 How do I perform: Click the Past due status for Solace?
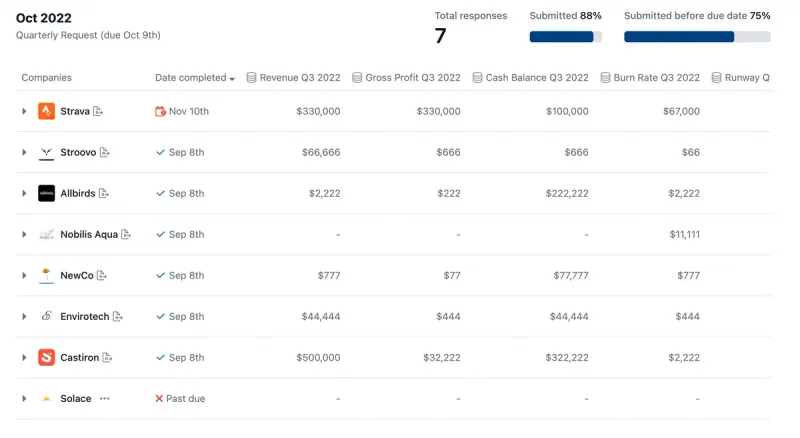click(186, 399)
